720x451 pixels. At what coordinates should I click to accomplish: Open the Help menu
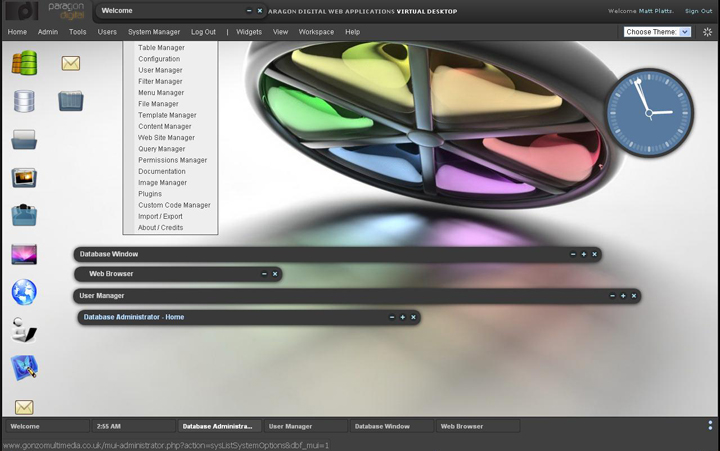[x=353, y=32]
